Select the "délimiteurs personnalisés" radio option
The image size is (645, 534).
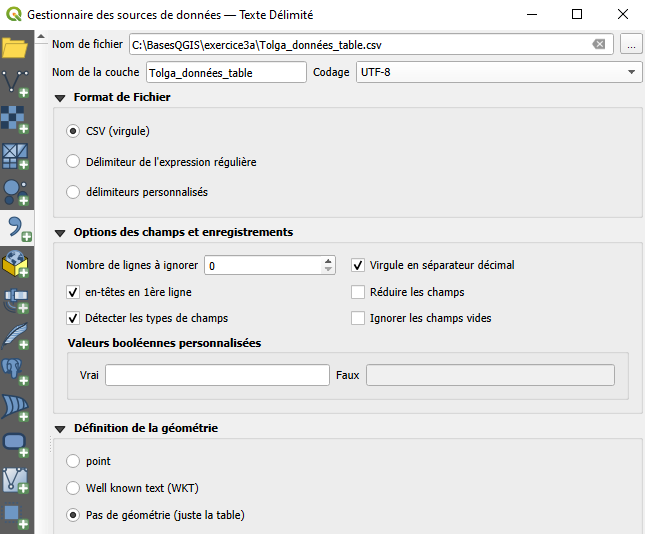click(72, 191)
